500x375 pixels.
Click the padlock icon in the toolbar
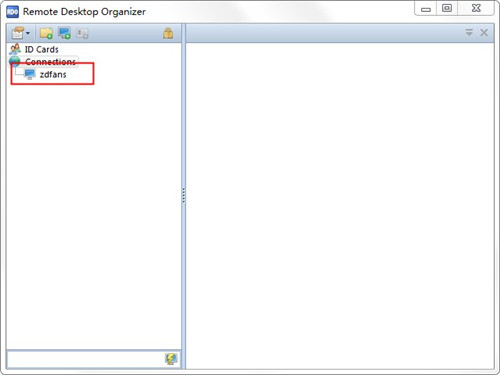point(168,33)
